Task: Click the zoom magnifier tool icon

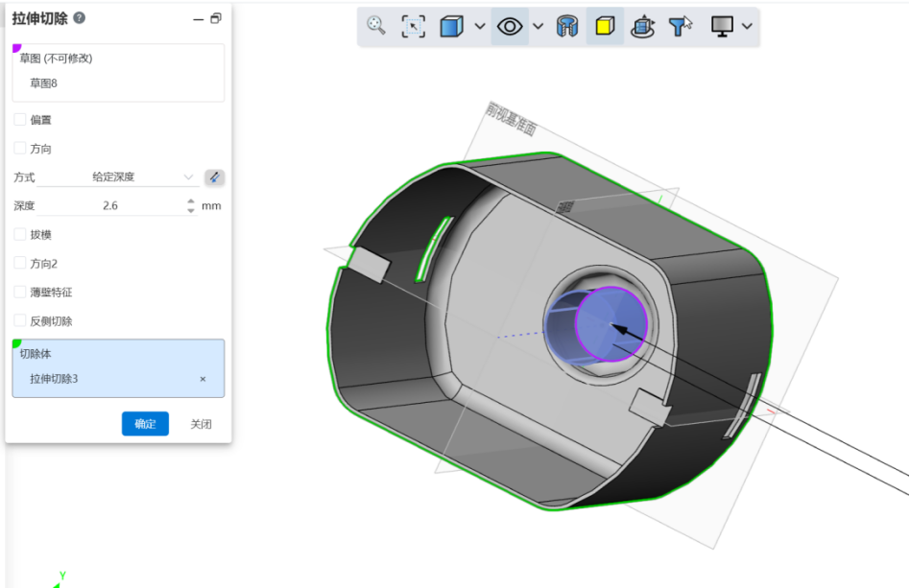Action: click(376, 26)
